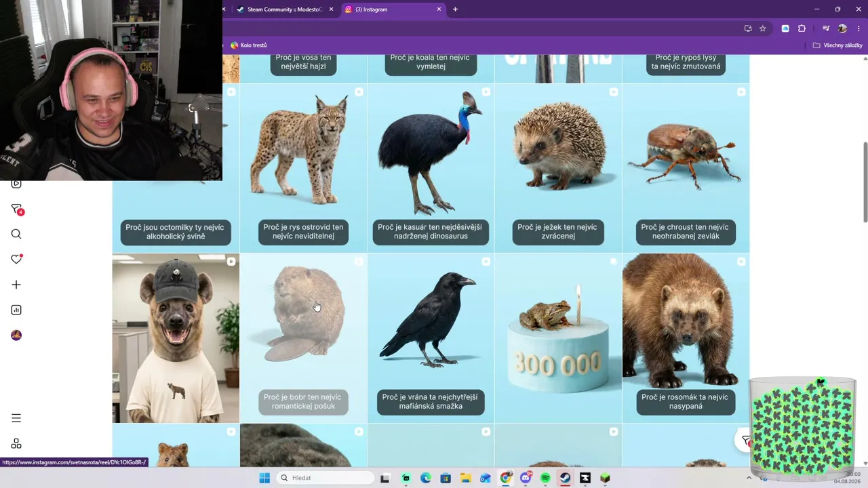Bookmark this page with star icon
This screenshot has height=488, width=868.
(763, 28)
